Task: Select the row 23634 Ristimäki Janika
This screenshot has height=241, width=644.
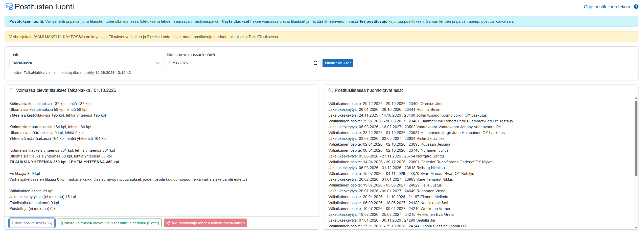Action: [x=386, y=139]
